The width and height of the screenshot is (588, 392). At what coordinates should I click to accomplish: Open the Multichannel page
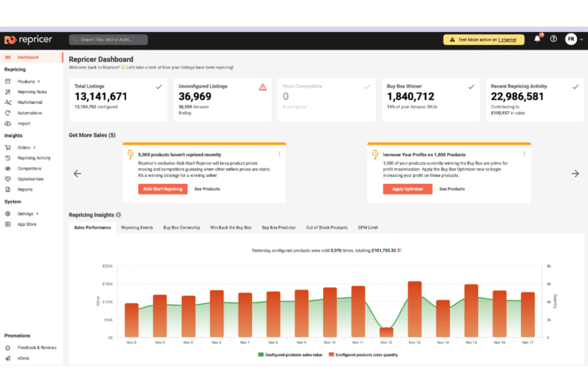pos(30,102)
